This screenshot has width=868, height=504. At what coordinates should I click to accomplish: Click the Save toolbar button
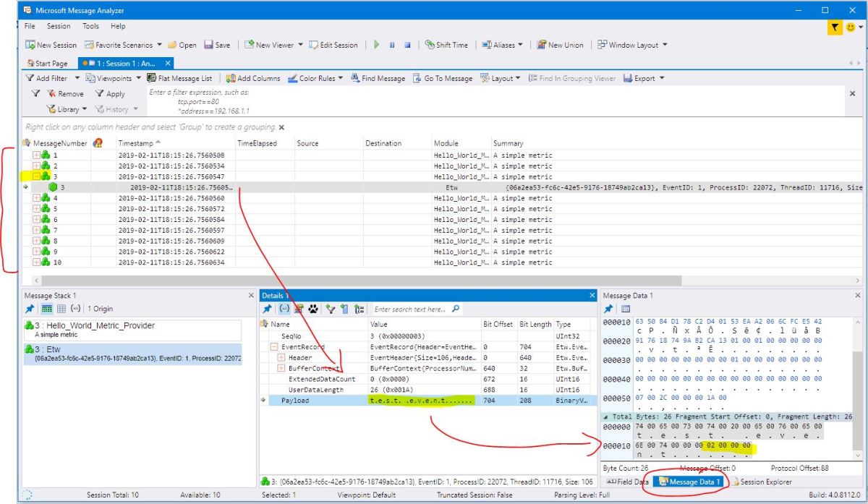(x=215, y=45)
